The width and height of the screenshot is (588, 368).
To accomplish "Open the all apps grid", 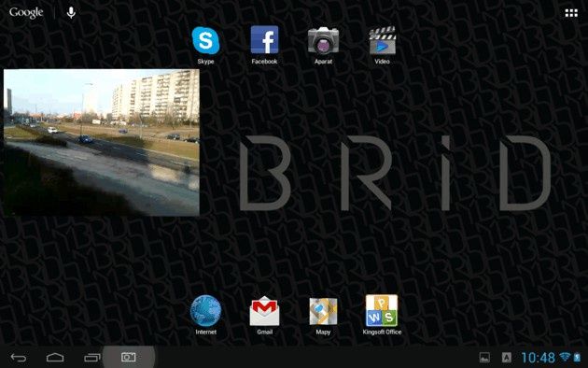I will pyautogui.click(x=571, y=13).
